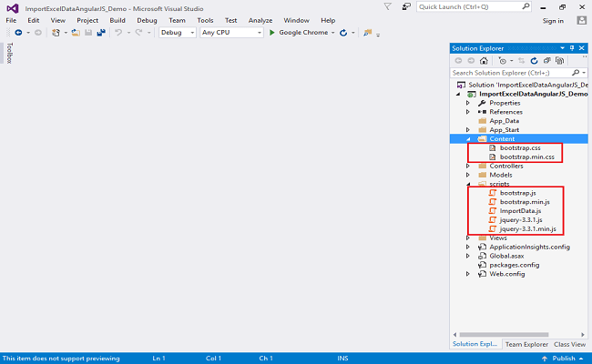The image size is (592, 364).
Task: Open the Analyze menu
Action: (x=260, y=20)
